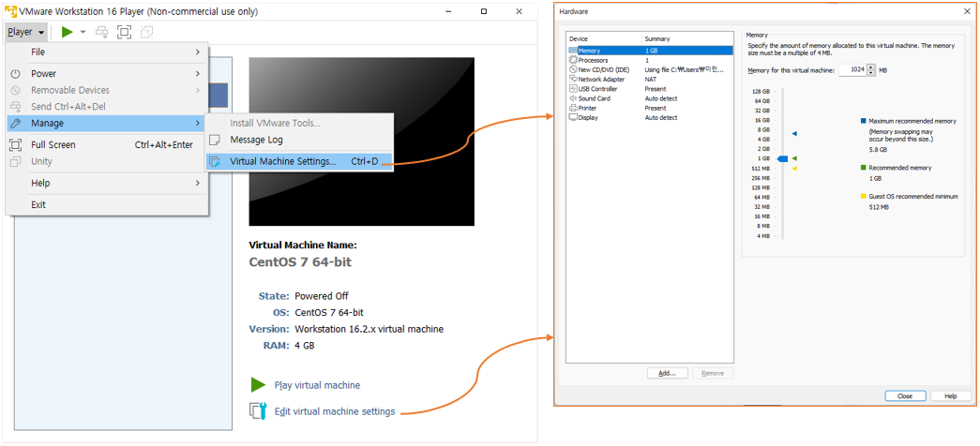Screen dimensions: 980x446
Task: Click the Display monitor icon
Action: pyautogui.click(x=573, y=117)
